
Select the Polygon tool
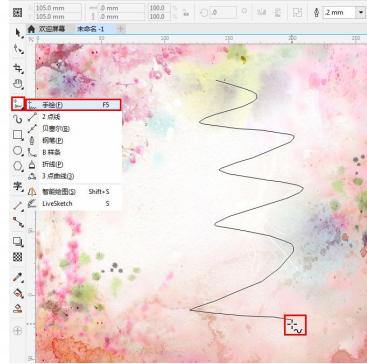coord(18,166)
